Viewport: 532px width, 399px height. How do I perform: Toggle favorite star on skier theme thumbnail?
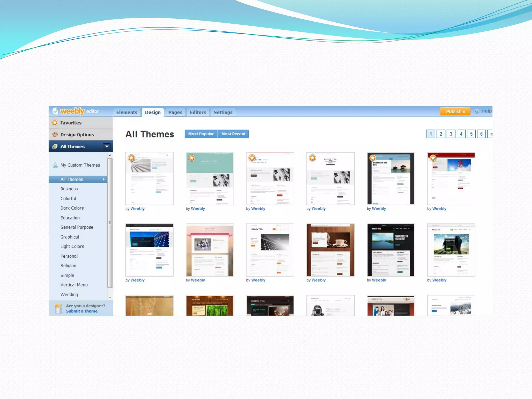click(x=433, y=158)
